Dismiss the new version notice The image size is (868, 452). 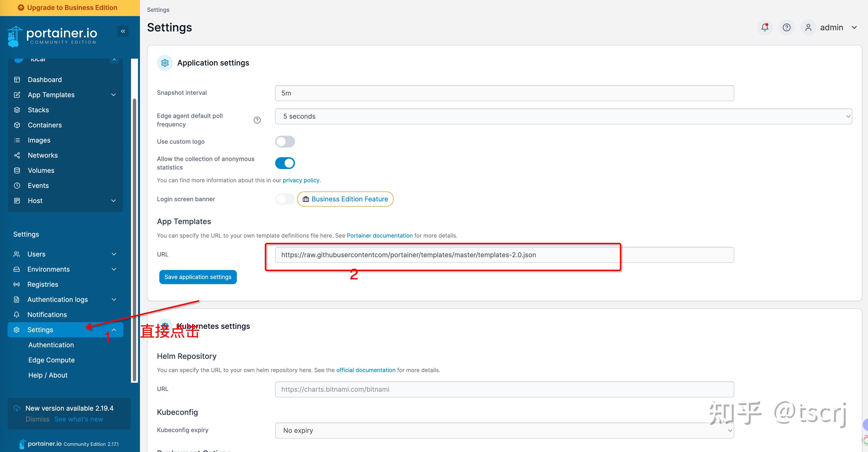pos(37,419)
